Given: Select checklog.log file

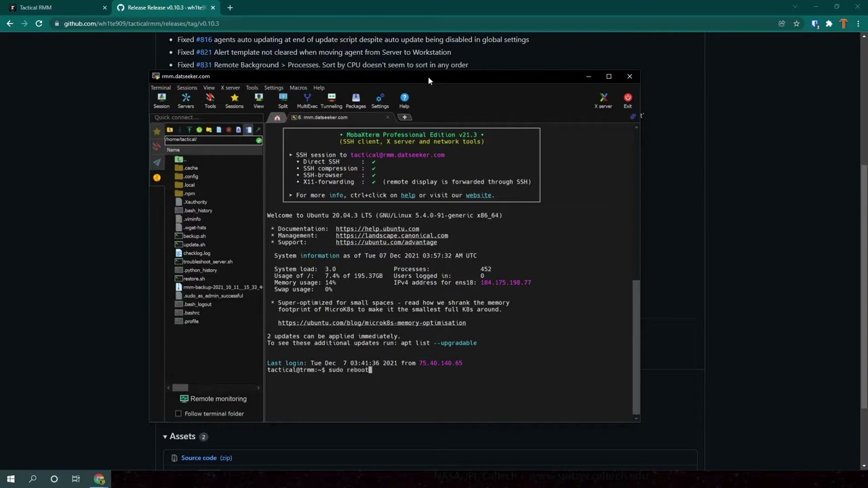Looking at the screenshot, I should (x=193, y=253).
